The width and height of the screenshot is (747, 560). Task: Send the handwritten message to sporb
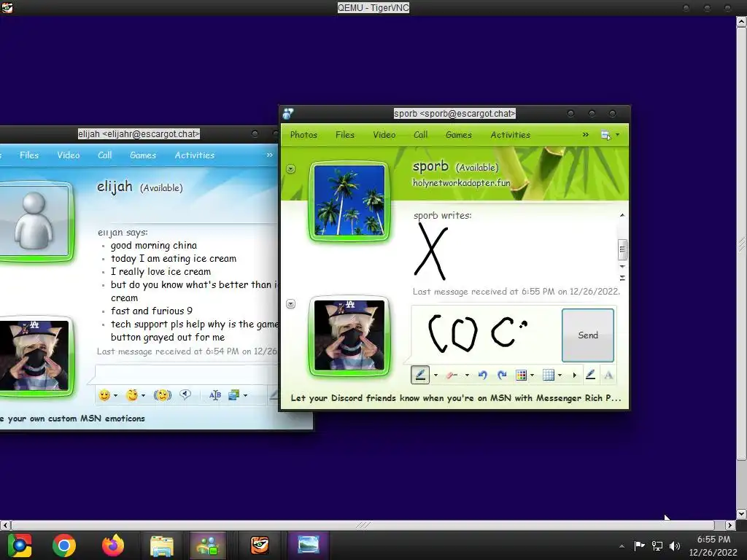point(588,335)
